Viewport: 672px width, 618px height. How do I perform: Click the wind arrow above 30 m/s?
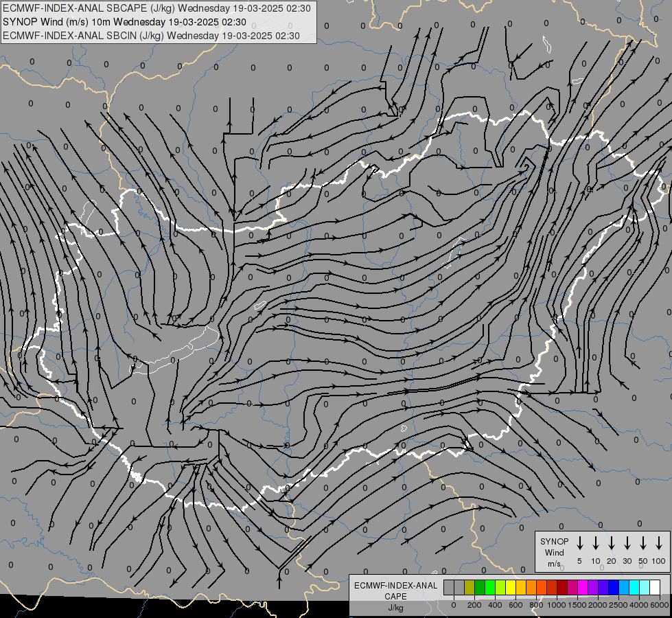point(627,543)
